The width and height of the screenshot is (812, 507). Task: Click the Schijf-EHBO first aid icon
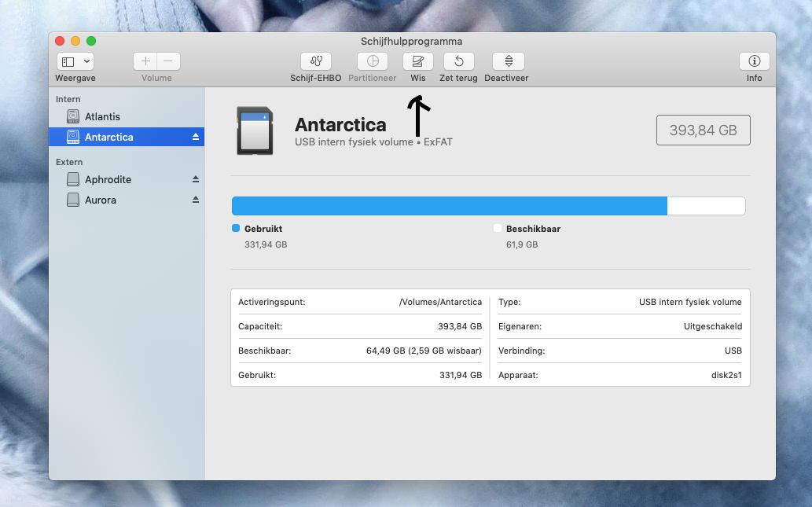(315, 61)
